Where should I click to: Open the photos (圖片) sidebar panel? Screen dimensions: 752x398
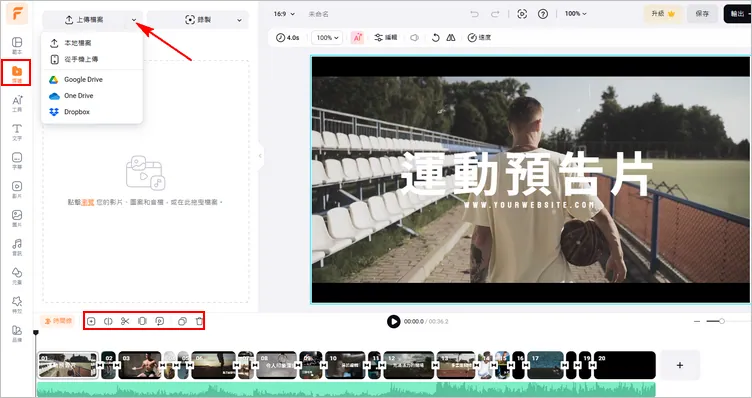point(17,218)
